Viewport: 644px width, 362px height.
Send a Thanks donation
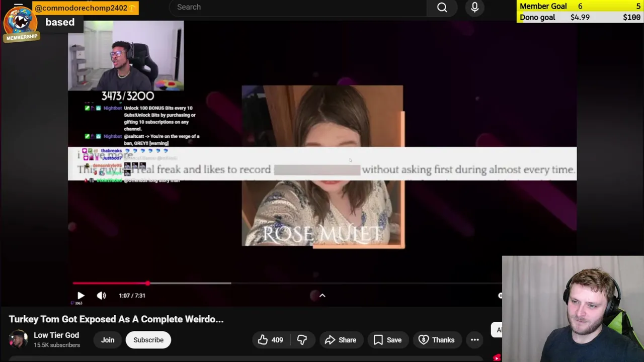(437, 340)
